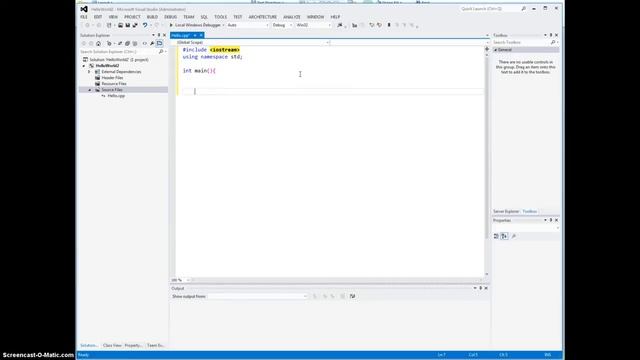Click the Property Pages wrench in Properties panel
The width and height of the screenshot is (640, 360).
[x=513, y=236]
